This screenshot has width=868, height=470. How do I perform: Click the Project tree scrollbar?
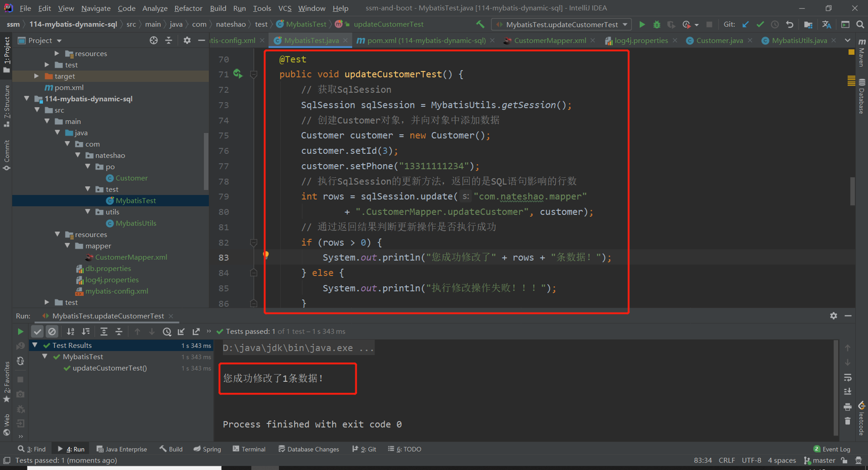tap(206, 161)
